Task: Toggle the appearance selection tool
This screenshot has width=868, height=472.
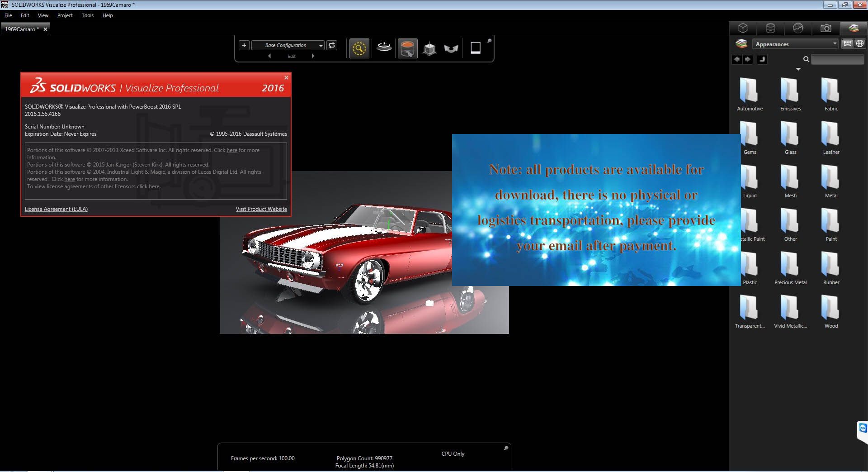Action: [x=407, y=48]
